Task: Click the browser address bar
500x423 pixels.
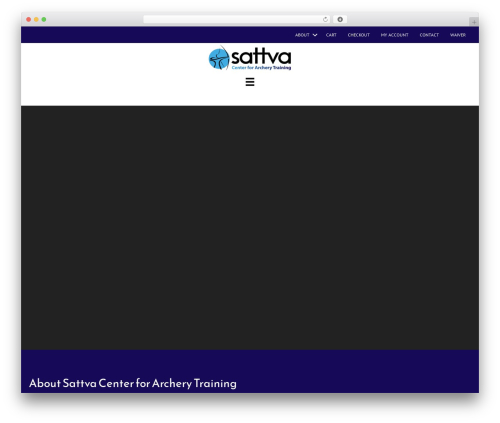Action: (x=237, y=19)
